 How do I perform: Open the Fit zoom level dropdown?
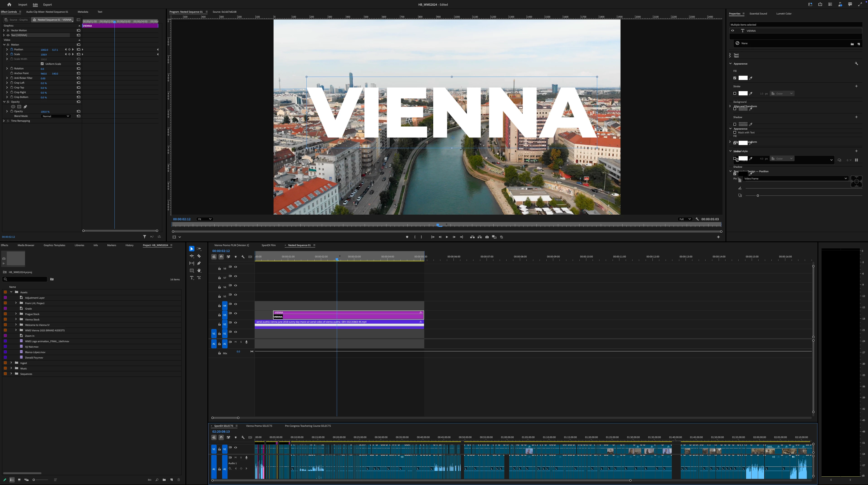coord(204,219)
